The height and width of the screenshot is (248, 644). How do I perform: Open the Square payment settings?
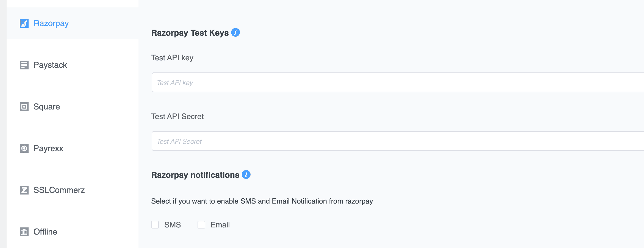[x=73, y=107]
